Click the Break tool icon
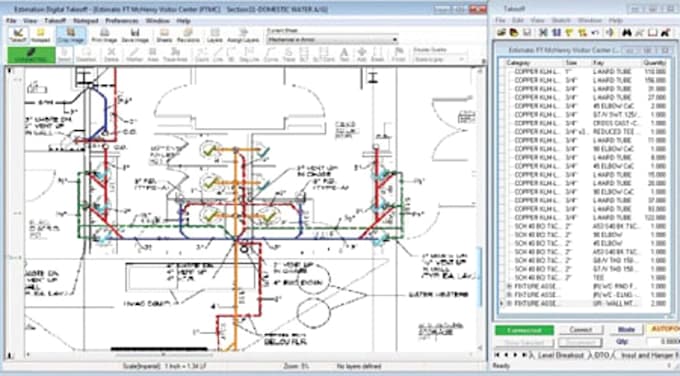Image resolution: width=680 pixels, height=376 pixels. [377, 55]
